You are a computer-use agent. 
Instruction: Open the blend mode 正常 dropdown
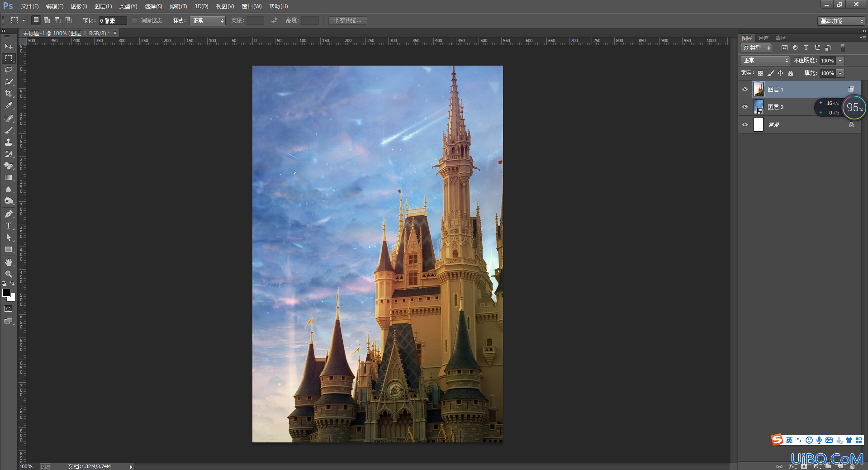pos(765,60)
